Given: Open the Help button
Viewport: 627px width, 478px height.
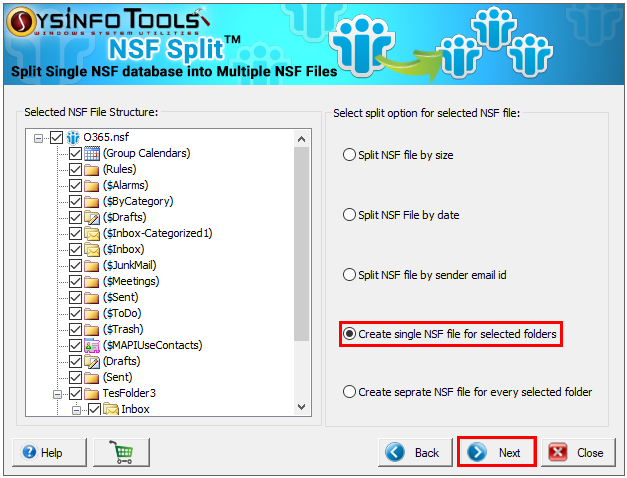Looking at the screenshot, I should point(49,452).
